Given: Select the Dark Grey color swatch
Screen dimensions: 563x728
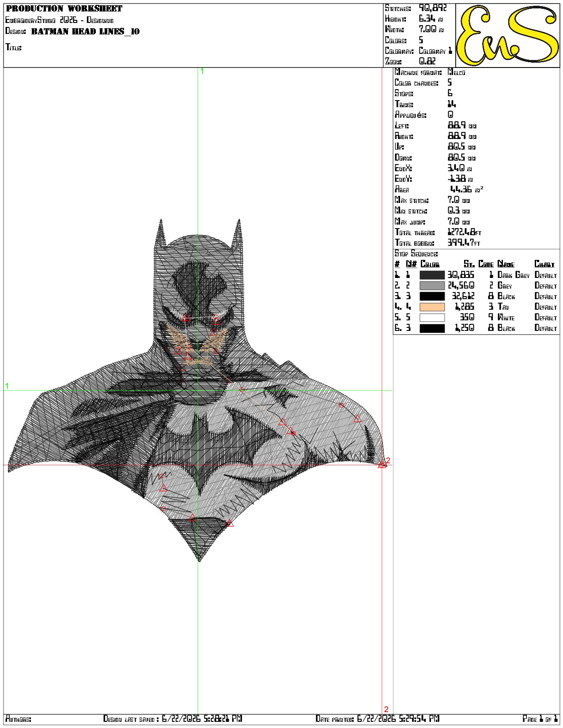Looking at the screenshot, I should (432, 275).
